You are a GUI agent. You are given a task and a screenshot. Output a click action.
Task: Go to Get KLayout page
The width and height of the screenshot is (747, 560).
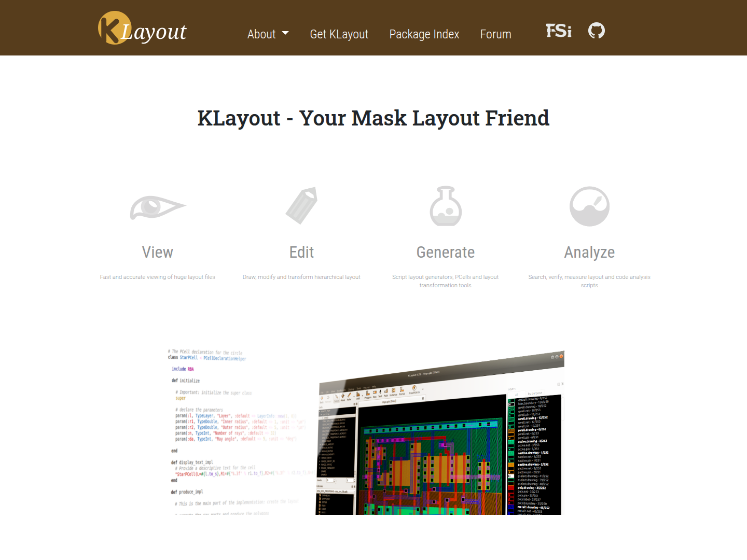coord(339,34)
